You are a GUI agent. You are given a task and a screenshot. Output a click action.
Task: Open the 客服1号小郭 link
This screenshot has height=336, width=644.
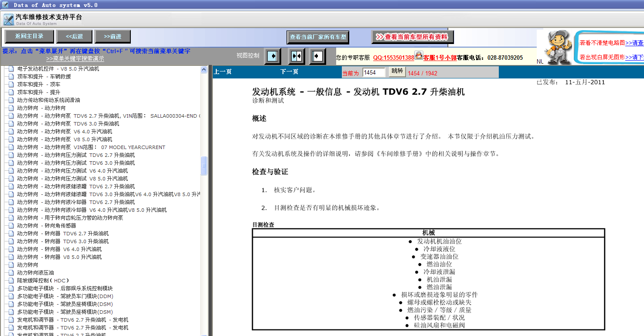click(440, 58)
